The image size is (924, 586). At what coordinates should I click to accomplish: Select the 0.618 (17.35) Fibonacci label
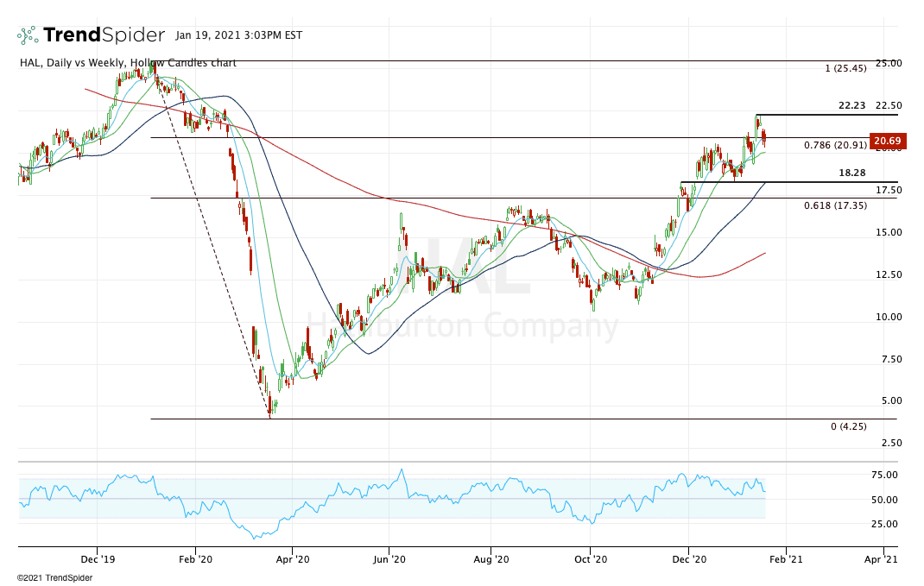(x=836, y=205)
